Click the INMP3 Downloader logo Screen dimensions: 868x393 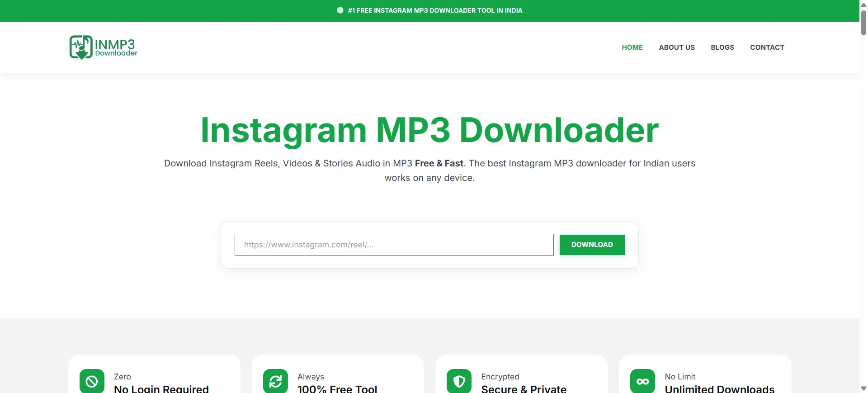pos(104,47)
